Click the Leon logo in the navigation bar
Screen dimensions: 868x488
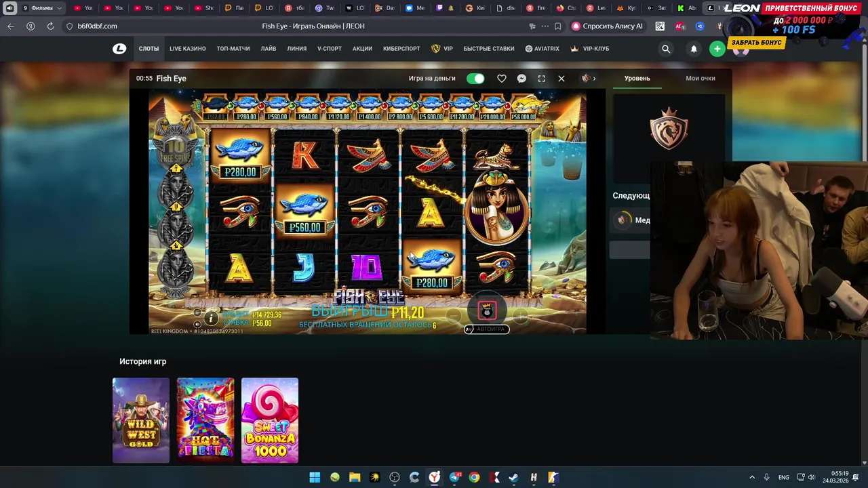[119, 49]
